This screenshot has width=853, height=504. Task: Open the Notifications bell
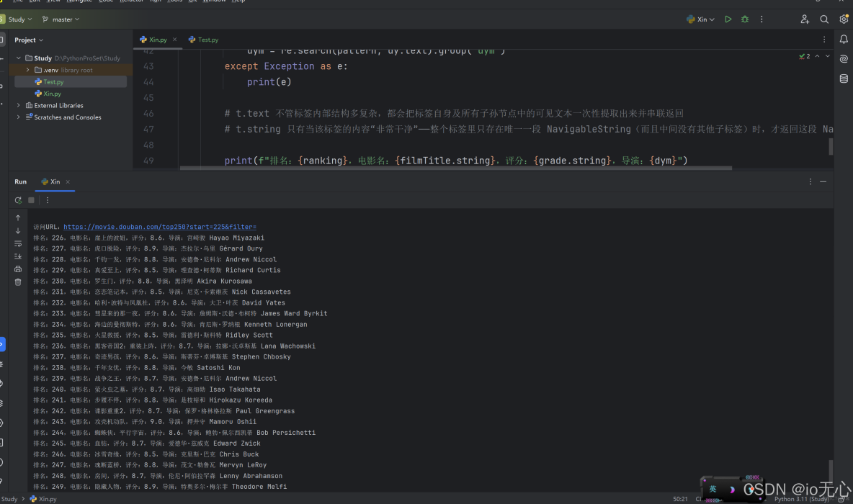click(x=844, y=40)
